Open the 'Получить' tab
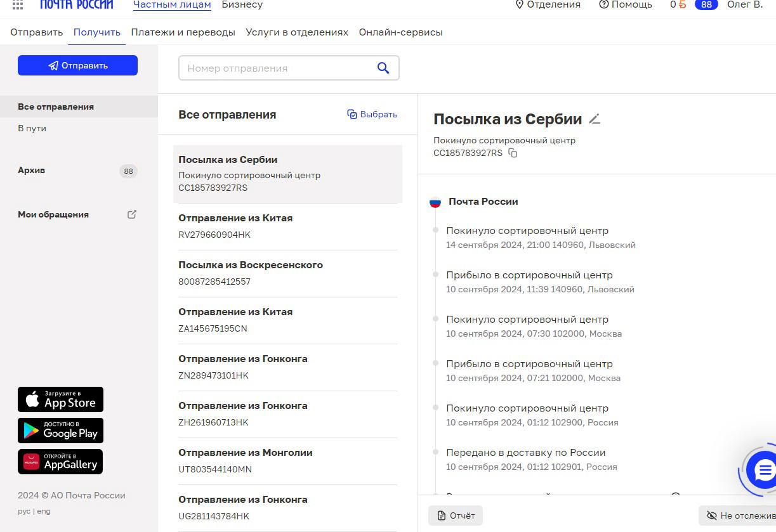776x532 pixels. pyautogui.click(x=96, y=32)
